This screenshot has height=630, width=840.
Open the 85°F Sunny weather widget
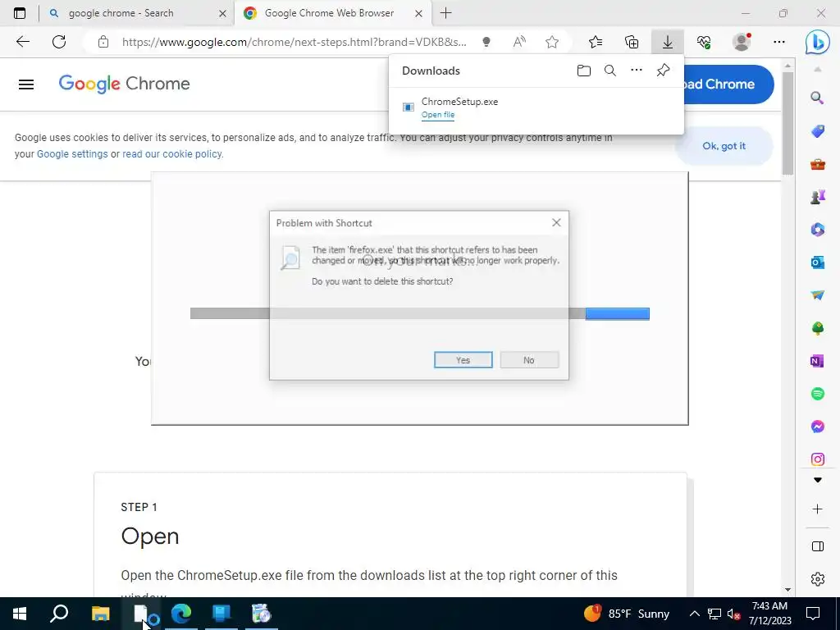click(626, 614)
